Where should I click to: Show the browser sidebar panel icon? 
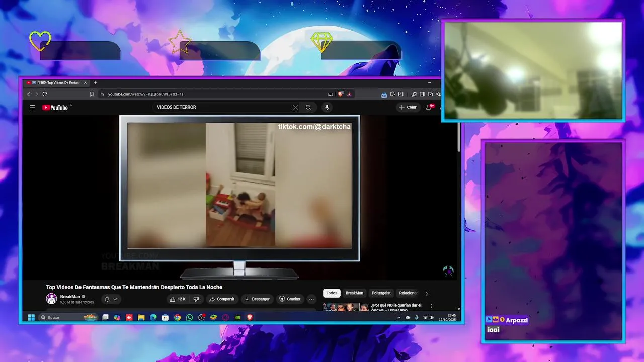422,94
